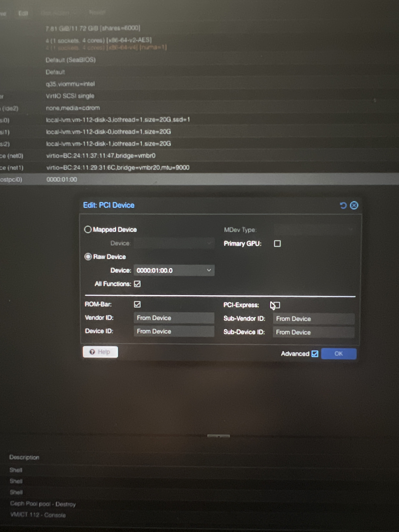The height and width of the screenshot is (532, 399).
Task: Click the Help question mark icon
Action: point(92,352)
